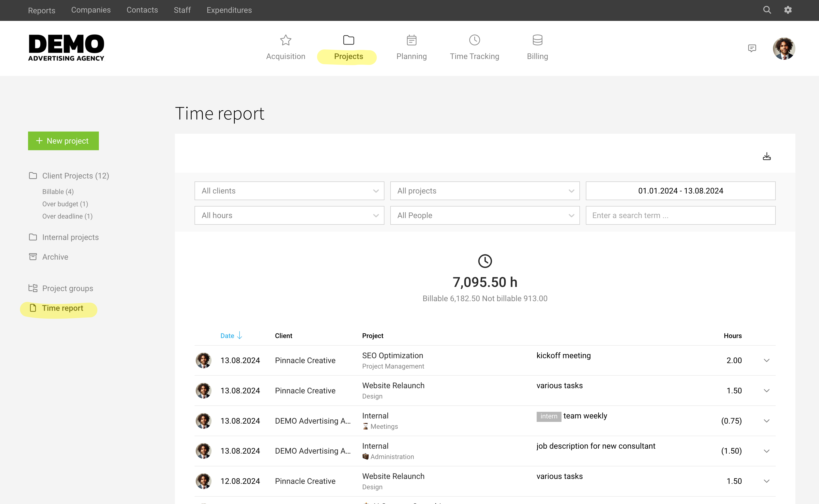Click the Acquisition star icon
The height and width of the screenshot is (504, 819).
click(x=286, y=40)
